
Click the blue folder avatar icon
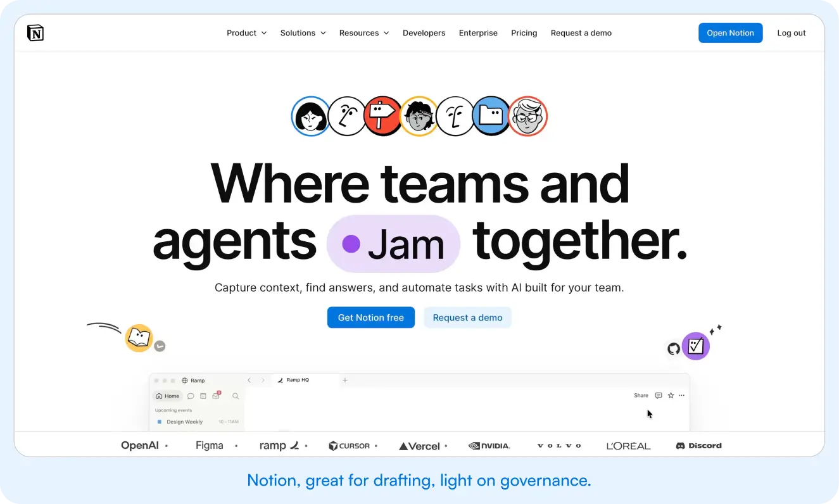(x=491, y=116)
